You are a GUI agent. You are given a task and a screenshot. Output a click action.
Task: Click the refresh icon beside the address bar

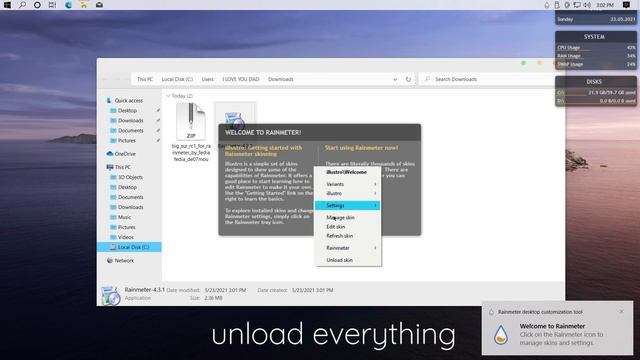[x=408, y=79]
